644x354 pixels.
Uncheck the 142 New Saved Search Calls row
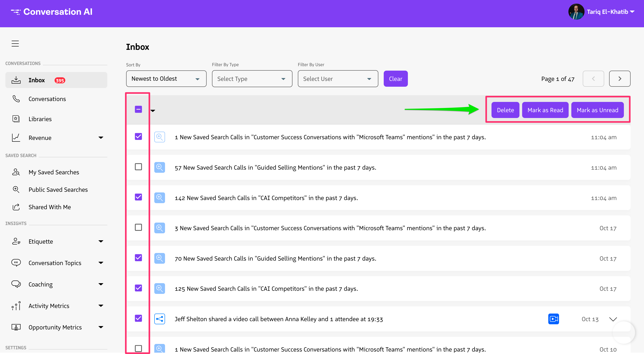138,197
